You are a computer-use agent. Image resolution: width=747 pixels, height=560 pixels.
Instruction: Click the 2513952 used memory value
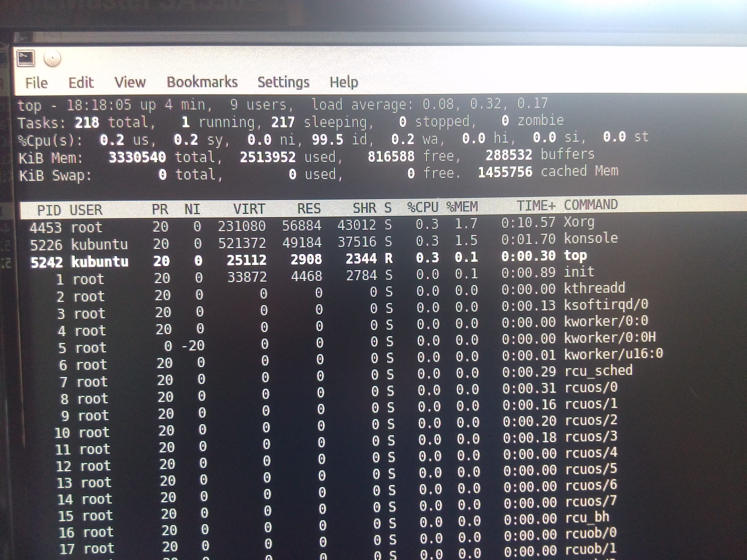tap(268, 157)
